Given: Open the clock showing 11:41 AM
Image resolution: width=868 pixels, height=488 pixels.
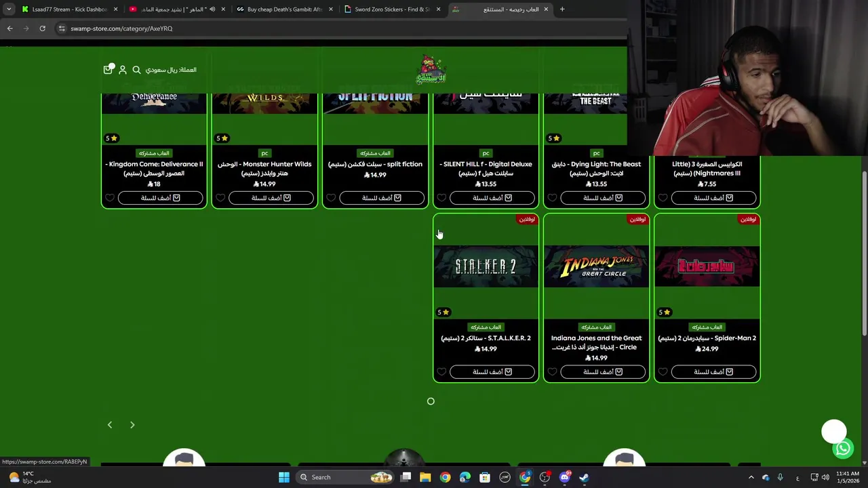Looking at the screenshot, I should pos(848,477).
